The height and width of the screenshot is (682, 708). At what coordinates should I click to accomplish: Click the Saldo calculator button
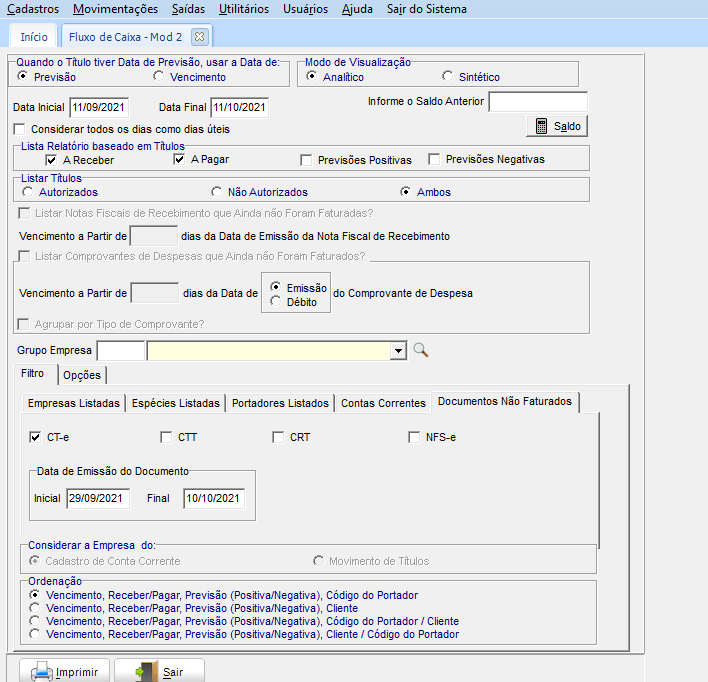(557, 126)
